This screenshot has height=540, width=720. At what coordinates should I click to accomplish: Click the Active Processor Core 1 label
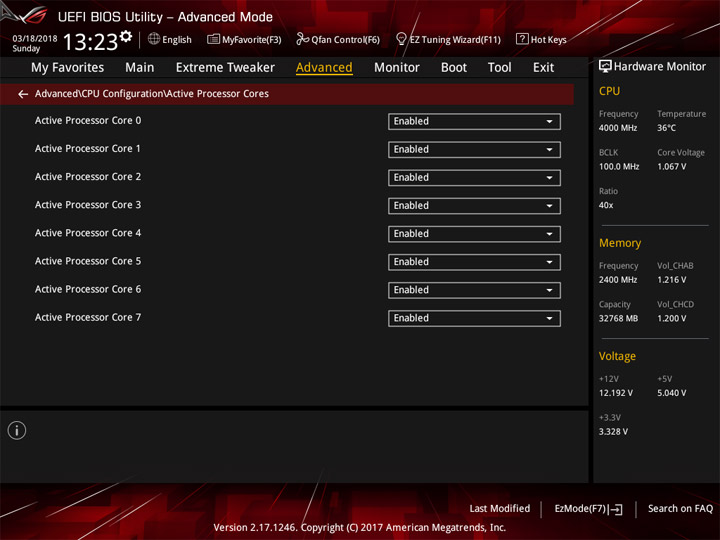(x=88, y=149)
